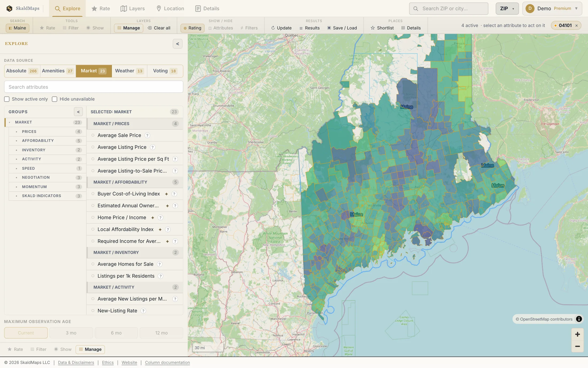This screenshot has width=588, height=368.
Task: Open help for New-Listing Rate
Action: pyautogui.click(x=143, y=311)
